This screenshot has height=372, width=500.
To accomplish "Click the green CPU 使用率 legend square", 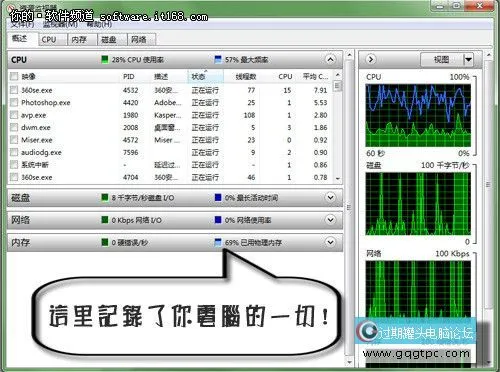I will coord(105,60).
